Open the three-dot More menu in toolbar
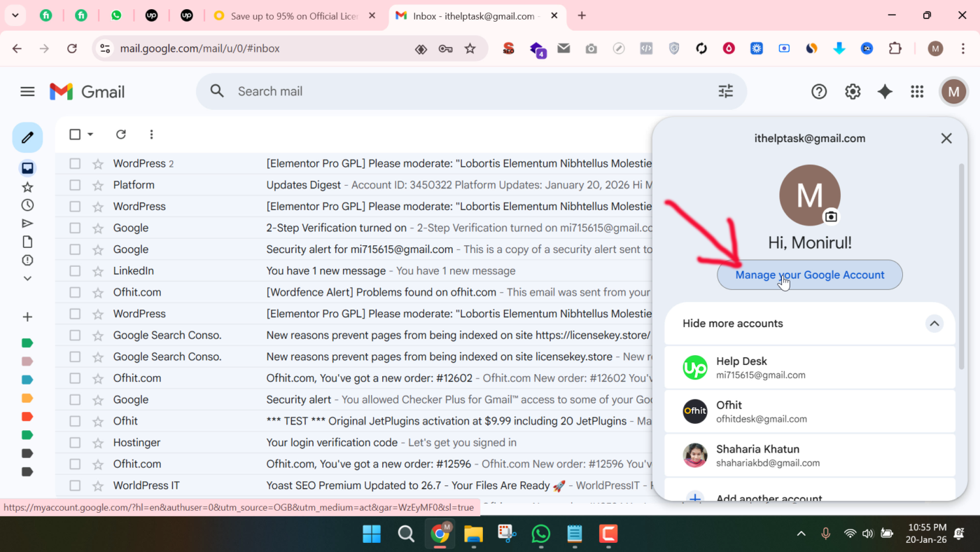The width and height of the screenshot is (980, 552). 151,134
